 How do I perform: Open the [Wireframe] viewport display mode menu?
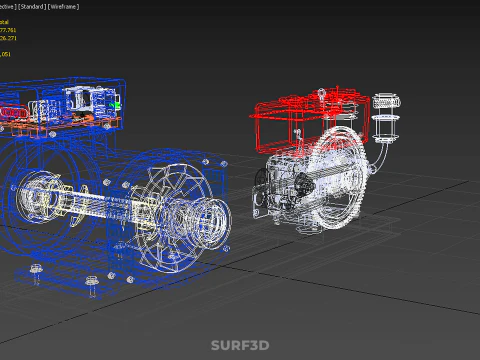[63, 7]
